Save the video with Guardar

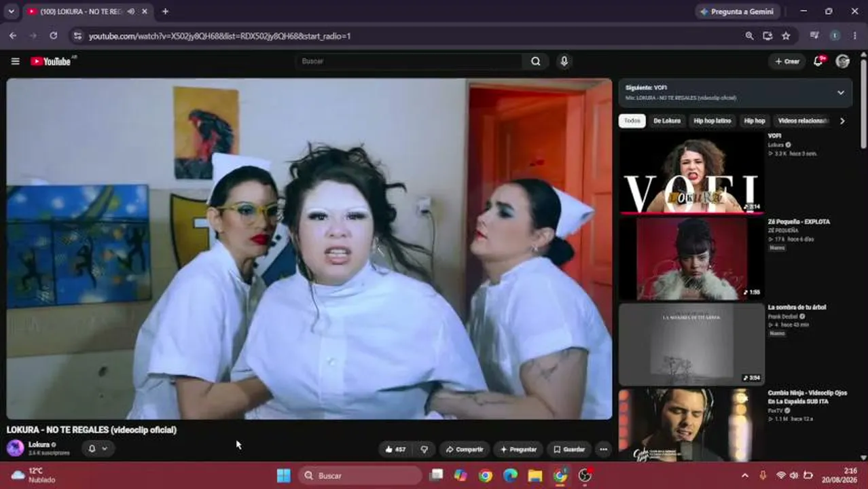(569, 449)
